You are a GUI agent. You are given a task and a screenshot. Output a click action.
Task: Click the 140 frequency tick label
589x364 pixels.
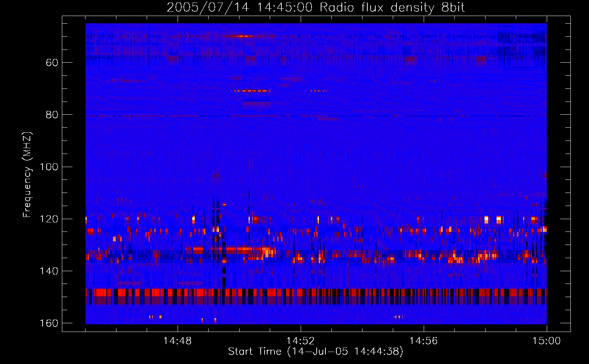(49, 271)
